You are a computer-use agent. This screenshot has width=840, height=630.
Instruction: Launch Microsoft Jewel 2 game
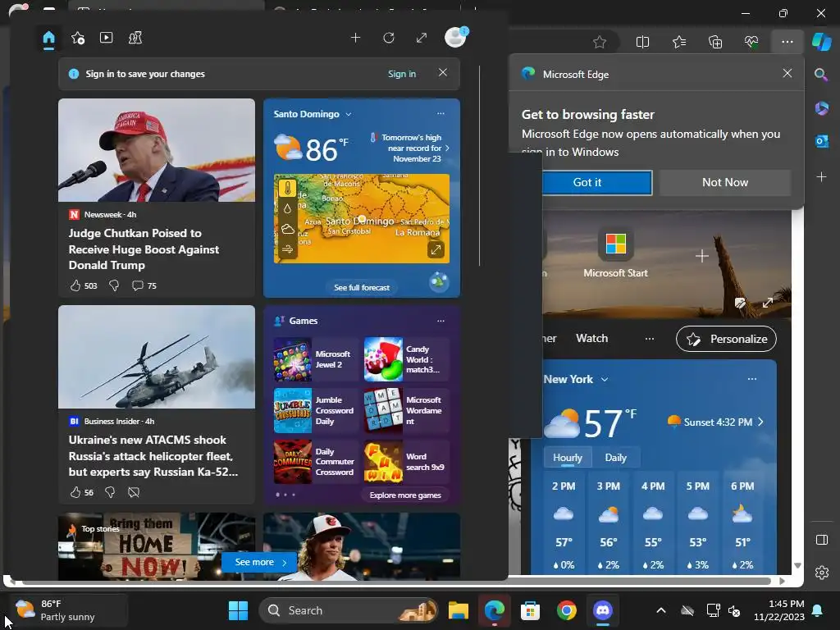315,359
